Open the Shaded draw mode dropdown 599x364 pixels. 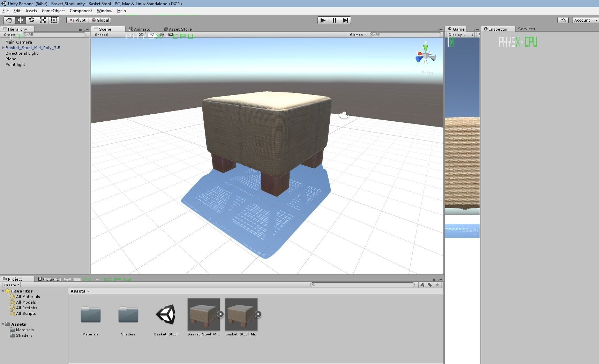pyautogui.click(x=114, y=35)
